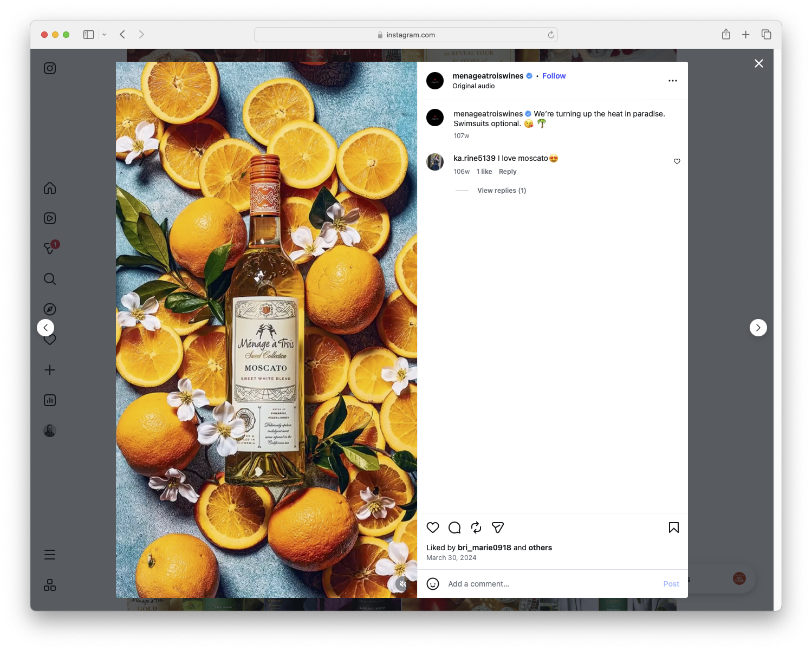Viewport: 812px width, 651px height.
Task: Share the post via the paper plane icon
Action: coord(497,528)
